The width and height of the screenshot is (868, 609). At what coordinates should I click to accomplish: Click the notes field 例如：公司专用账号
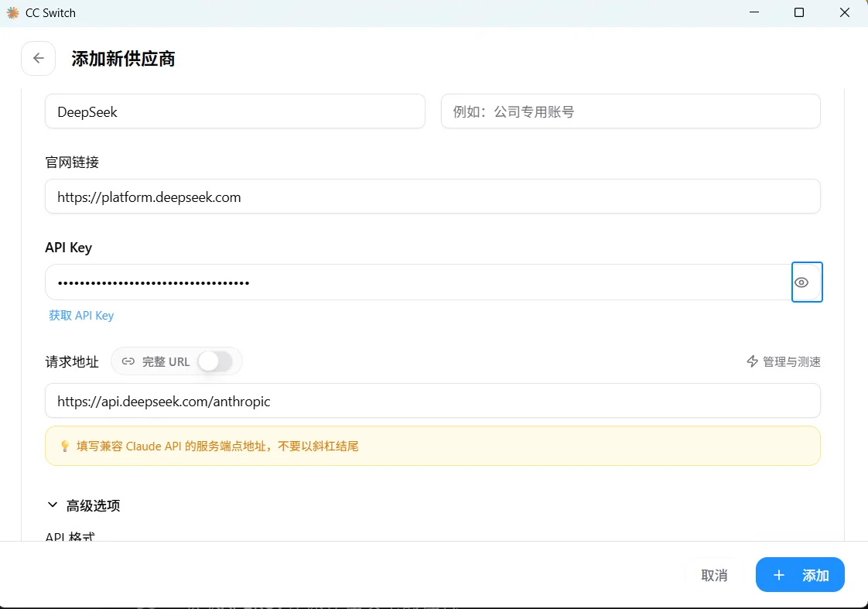(x=630, y=111)
